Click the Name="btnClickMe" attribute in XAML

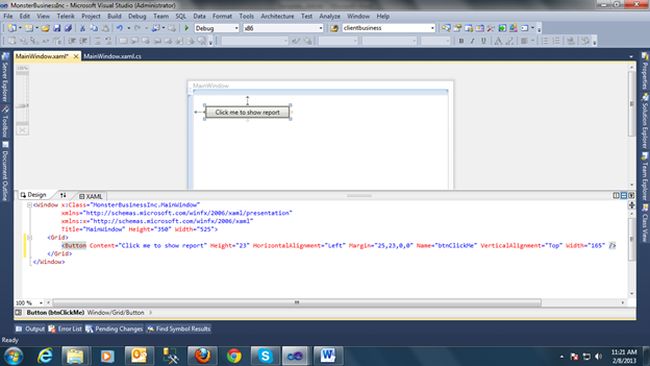[447, 245]
